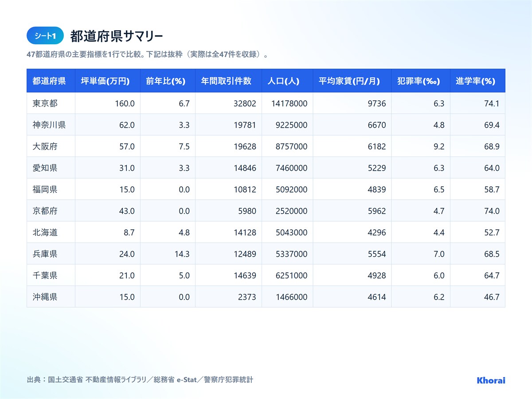Click the 北海道 row label
Image resolution: width=532 pixels, height=399 pixels.
pyautogui.click(x=45, y=232)
